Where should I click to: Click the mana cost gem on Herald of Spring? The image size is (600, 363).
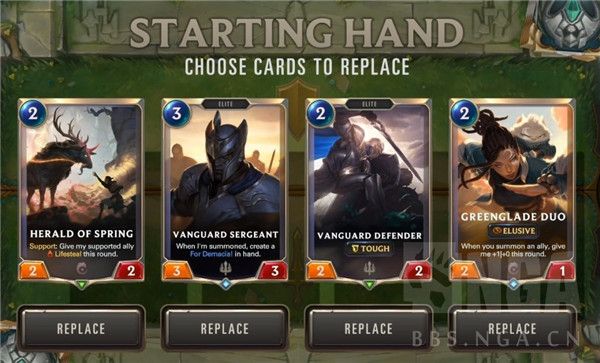coord(33,113)
